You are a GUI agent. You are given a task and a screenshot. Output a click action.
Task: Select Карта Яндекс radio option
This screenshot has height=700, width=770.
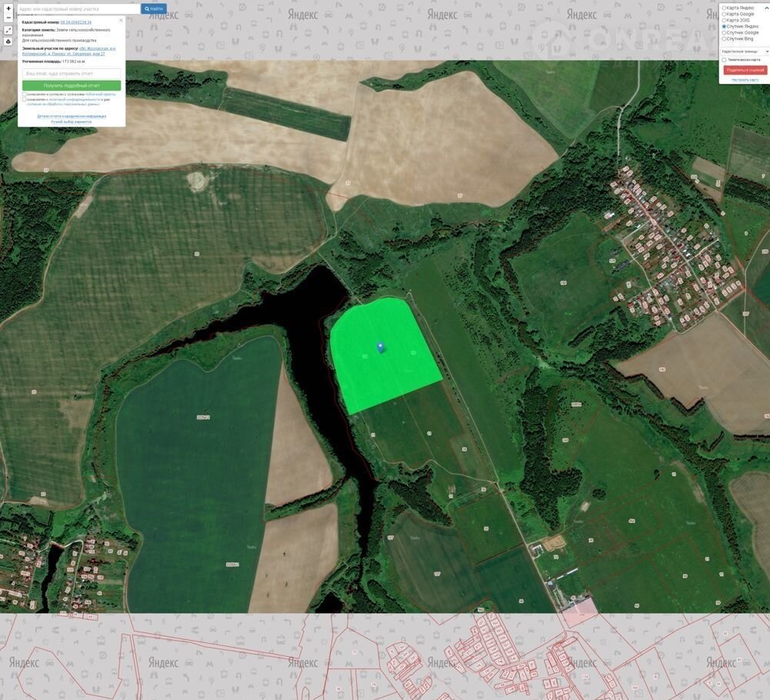(x=724, y=8)
